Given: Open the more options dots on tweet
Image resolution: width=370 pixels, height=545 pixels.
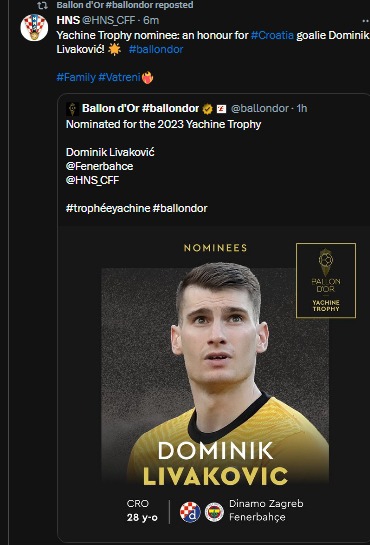Looking at the screenshot, I should (x=365, y=21).
